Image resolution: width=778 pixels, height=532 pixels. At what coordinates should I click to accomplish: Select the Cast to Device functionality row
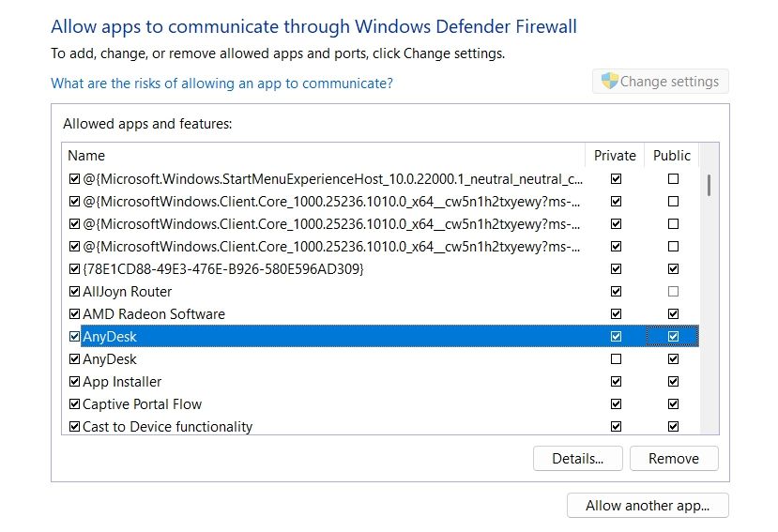coord(168,427)
